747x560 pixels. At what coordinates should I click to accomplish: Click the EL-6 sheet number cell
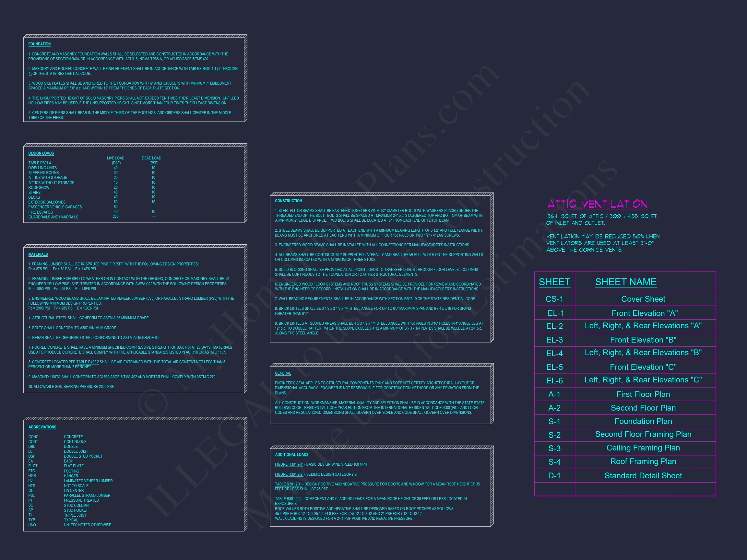pyautogui.click(x=554, y=381)
